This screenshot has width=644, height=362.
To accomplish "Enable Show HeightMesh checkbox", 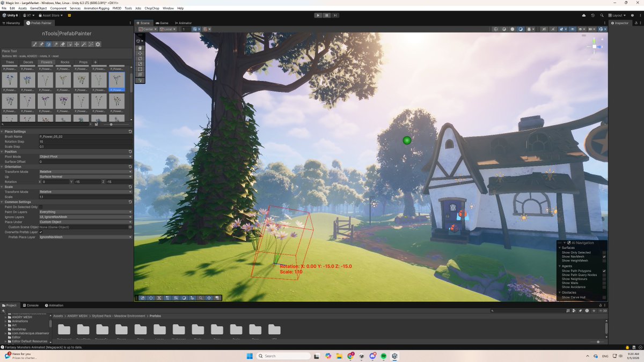I will click(x=604, y=261).
